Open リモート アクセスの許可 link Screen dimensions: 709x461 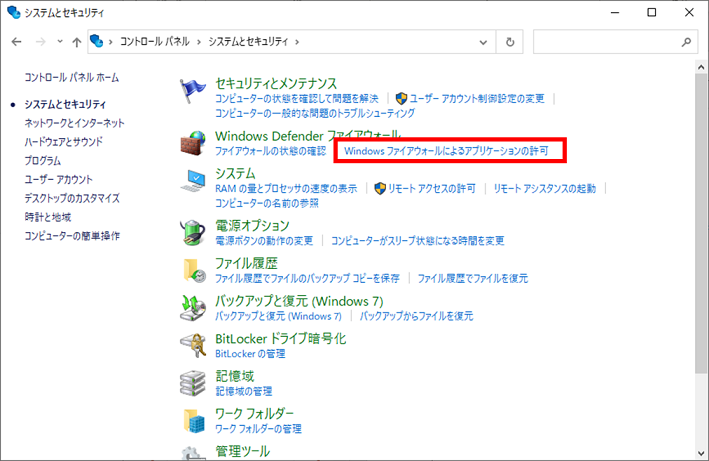pos(432,188)
